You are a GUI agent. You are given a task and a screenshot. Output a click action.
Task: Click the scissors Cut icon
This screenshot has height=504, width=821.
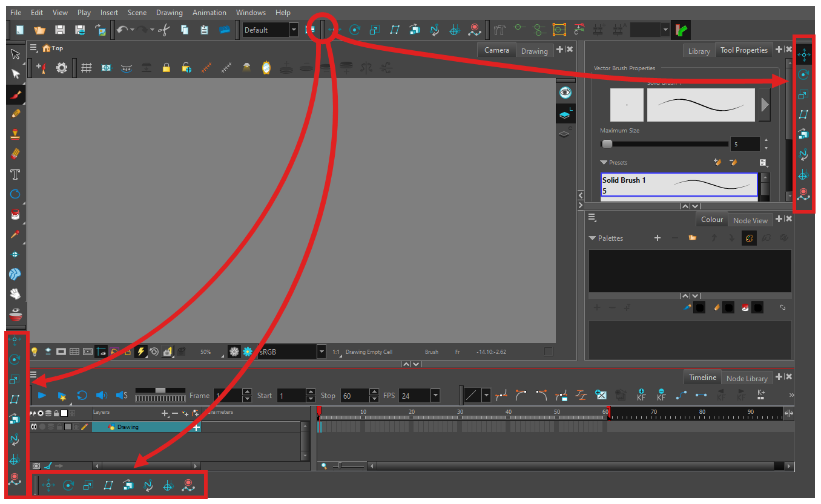point(164,30)
